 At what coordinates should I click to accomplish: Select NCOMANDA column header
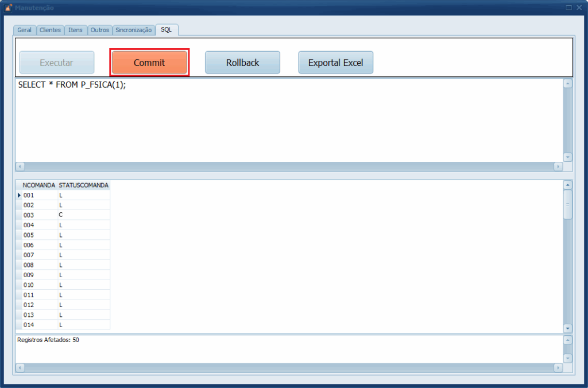click(x=38, y=185)
